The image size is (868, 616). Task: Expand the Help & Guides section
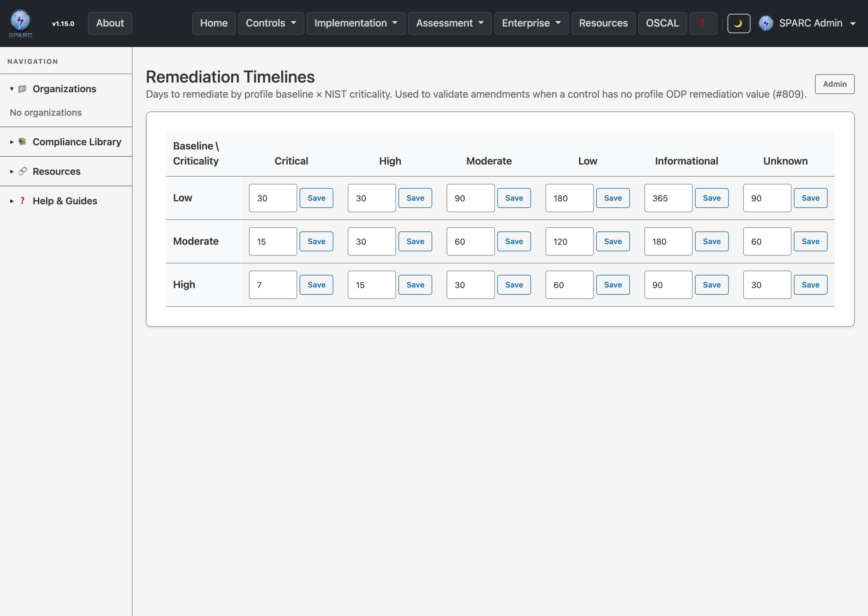12,201
